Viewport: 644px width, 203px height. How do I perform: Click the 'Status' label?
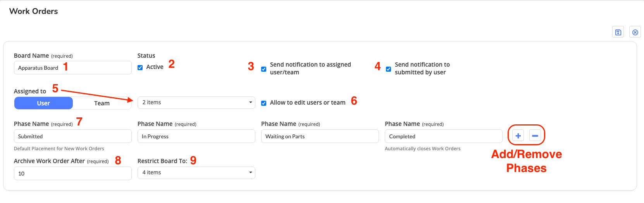pos(146,55)
